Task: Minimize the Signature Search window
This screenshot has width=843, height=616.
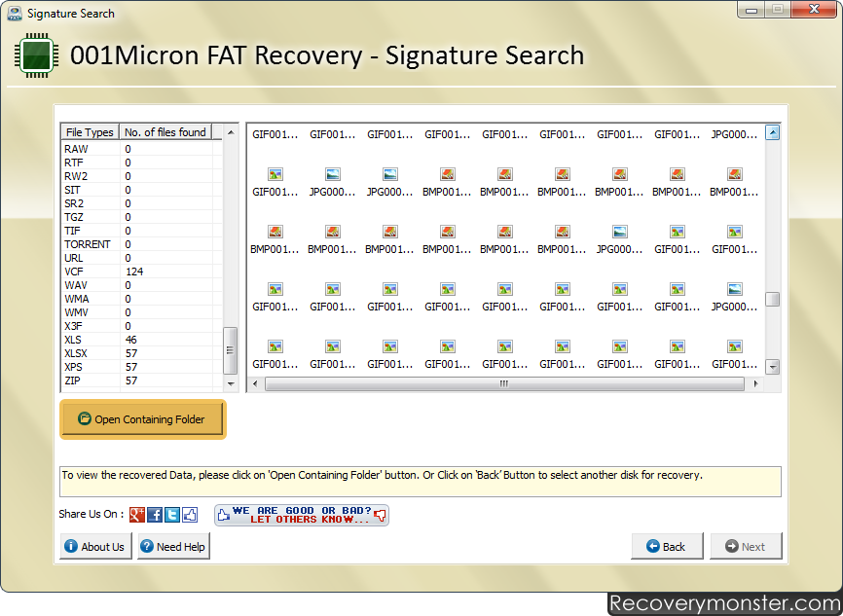Action: click(751, 10)
